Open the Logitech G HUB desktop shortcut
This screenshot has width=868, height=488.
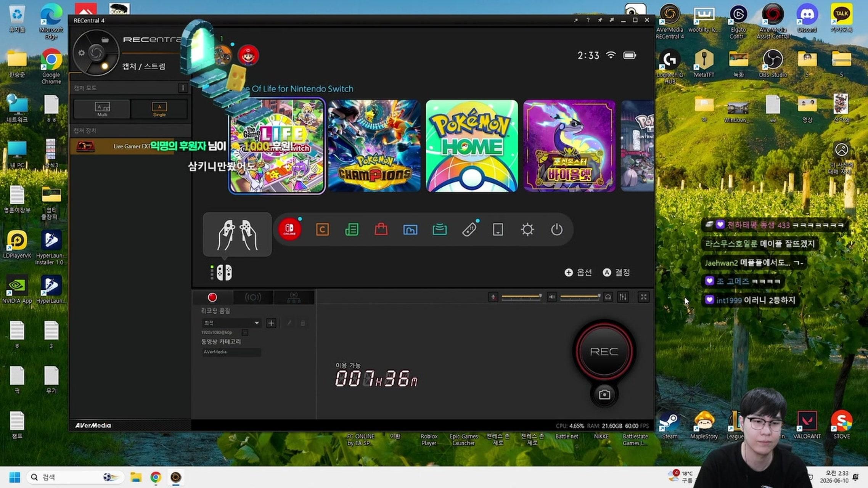point(670,67)
